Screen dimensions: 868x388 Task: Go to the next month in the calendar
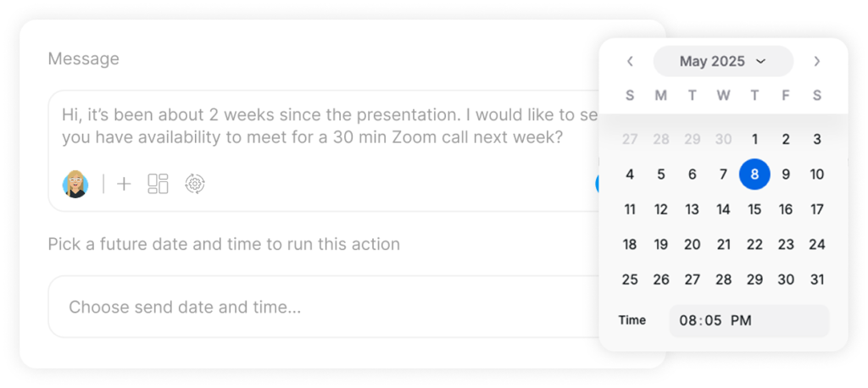817,61
